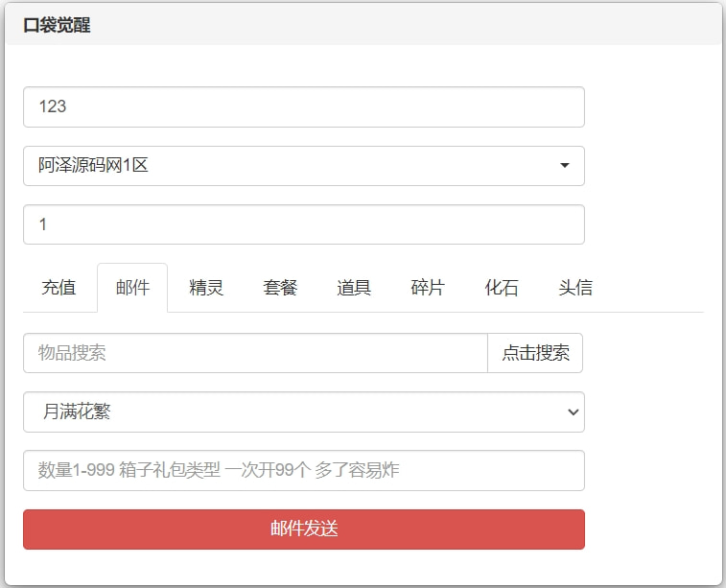
Task: Open the 碎片 tab
Action: (x=428, y=288)
